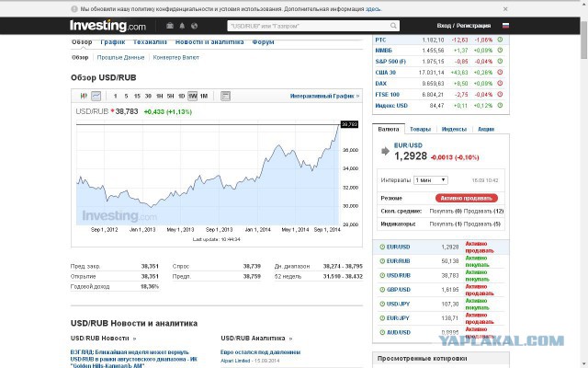
Task: Open FTSE 100 index quote
Action: pos(387,95)
